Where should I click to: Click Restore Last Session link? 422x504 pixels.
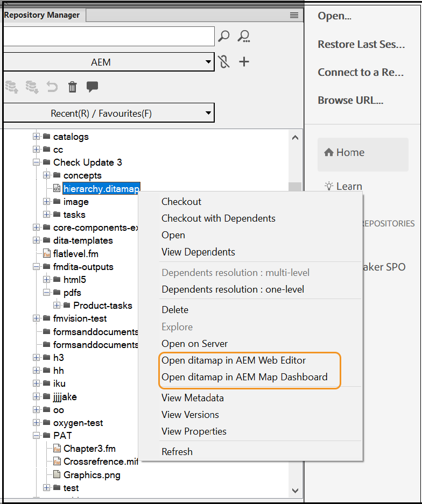(361, 45)
